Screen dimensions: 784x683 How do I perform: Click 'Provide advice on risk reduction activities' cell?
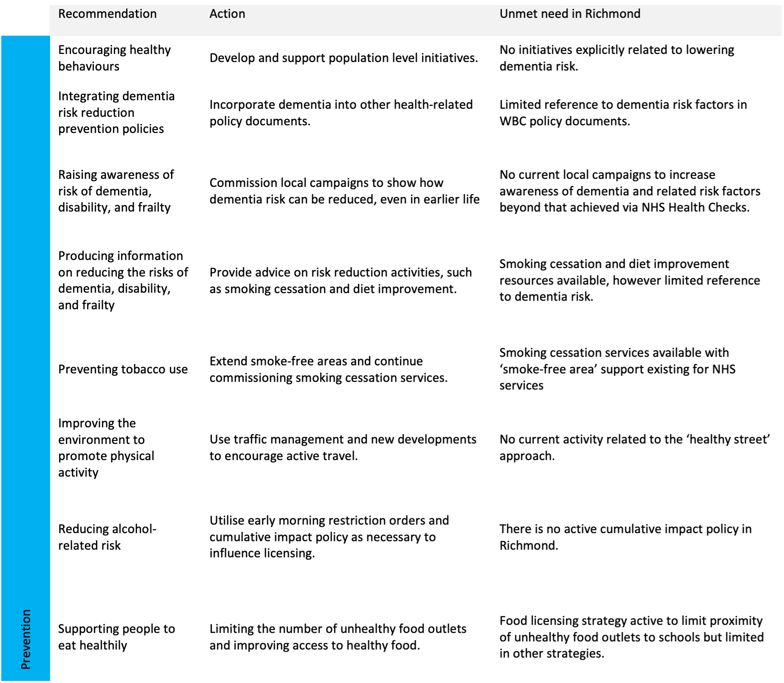(x=340, y=280)
